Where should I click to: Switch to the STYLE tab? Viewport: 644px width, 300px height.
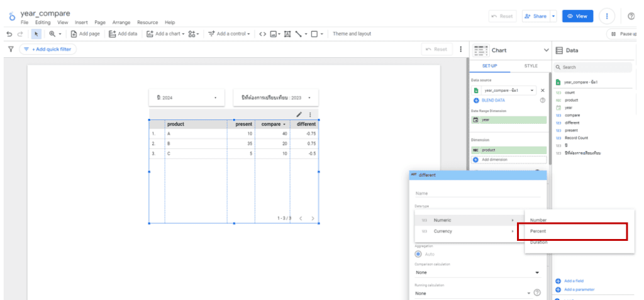pyautogui.click(x=531, y=65)
